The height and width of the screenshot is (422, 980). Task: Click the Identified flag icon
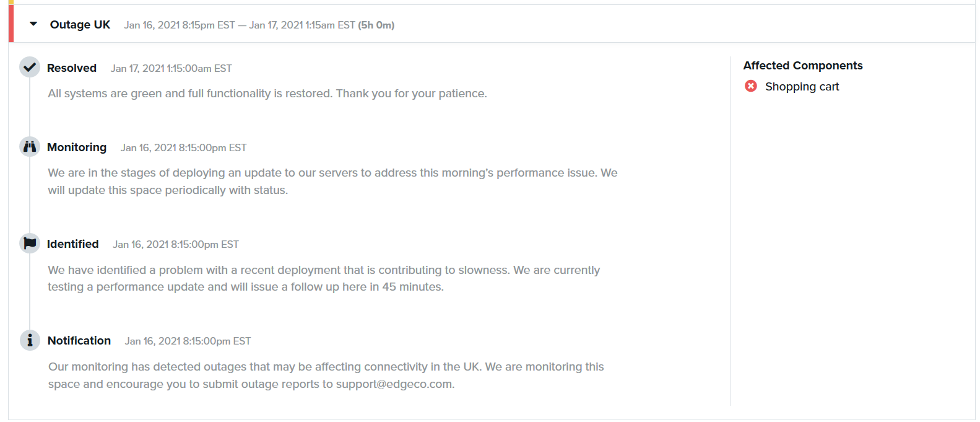30,244
